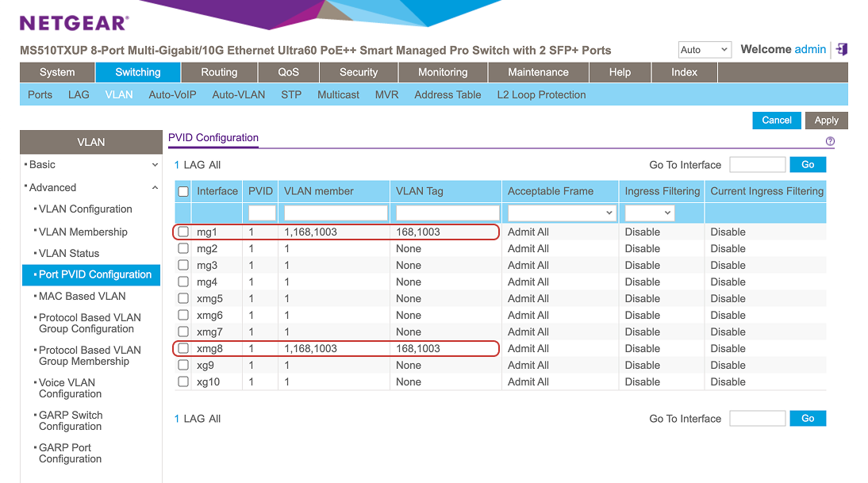Tick the xg10 row checkbox
Image resolution: width=868 pixels, height=483 pixels.
(x=183, y=381)
